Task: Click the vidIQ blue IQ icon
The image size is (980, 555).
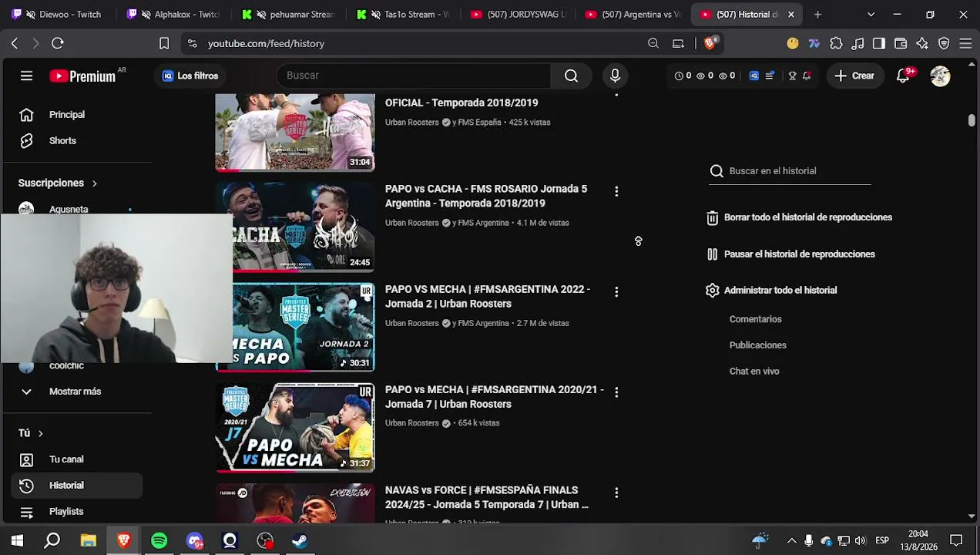Action: coord(754,76)
